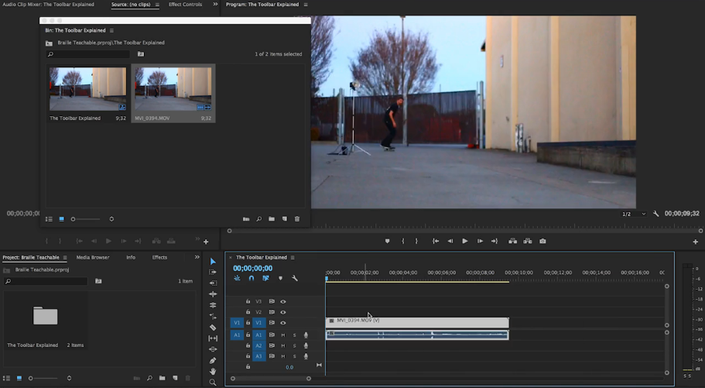Select the Razor tool

(213, 327)
